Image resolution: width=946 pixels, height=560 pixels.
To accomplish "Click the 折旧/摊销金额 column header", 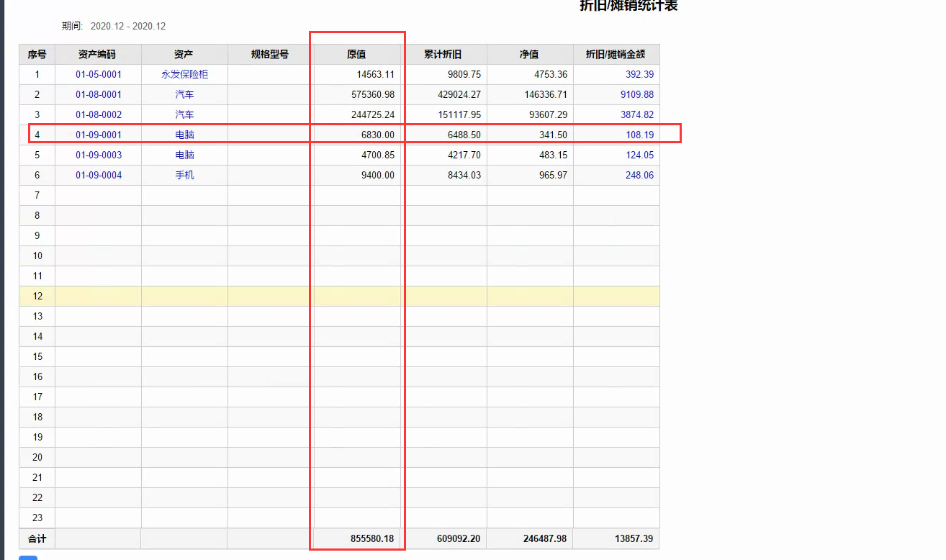I will pyautogui.click(x=616, y=55).
